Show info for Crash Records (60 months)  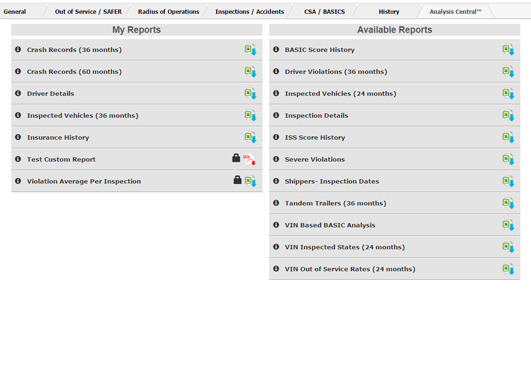coord(18,71)
